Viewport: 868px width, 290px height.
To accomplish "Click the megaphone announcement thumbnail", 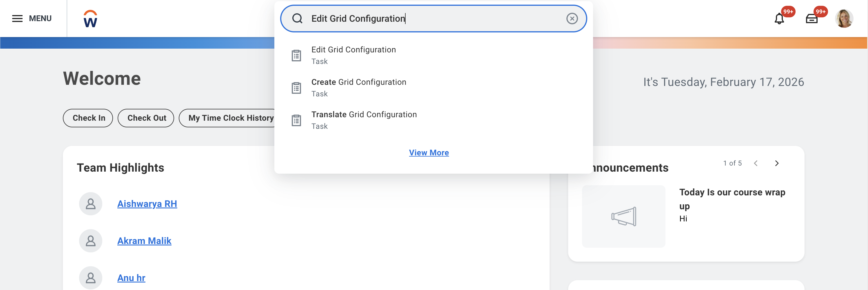I will [x=623, y=216].
